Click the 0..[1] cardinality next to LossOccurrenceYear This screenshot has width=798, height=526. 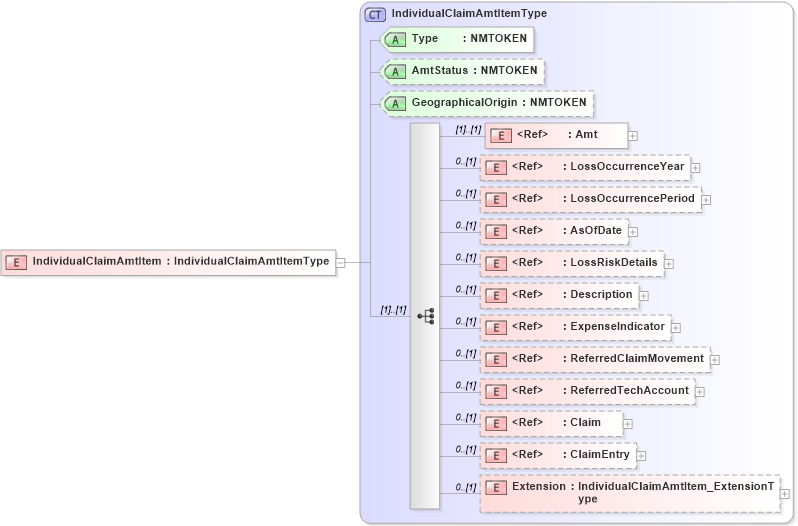466,162
